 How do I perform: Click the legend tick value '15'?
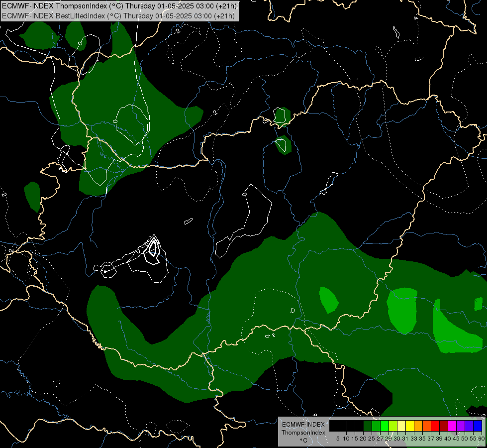coord(355,439)
